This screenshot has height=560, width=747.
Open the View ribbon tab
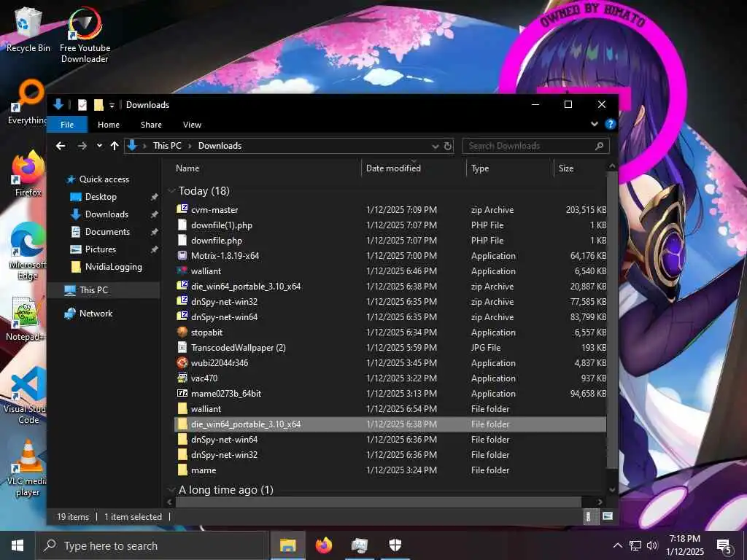point(192,125)
